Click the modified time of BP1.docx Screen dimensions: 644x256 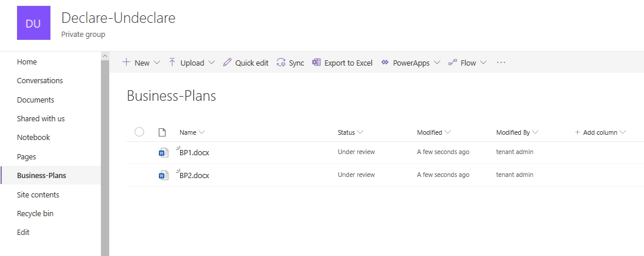coord(443,152)
